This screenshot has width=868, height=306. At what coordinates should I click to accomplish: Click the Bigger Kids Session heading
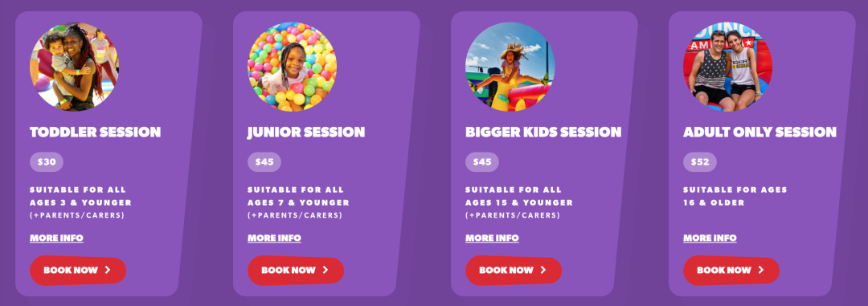tap(543, 133)
